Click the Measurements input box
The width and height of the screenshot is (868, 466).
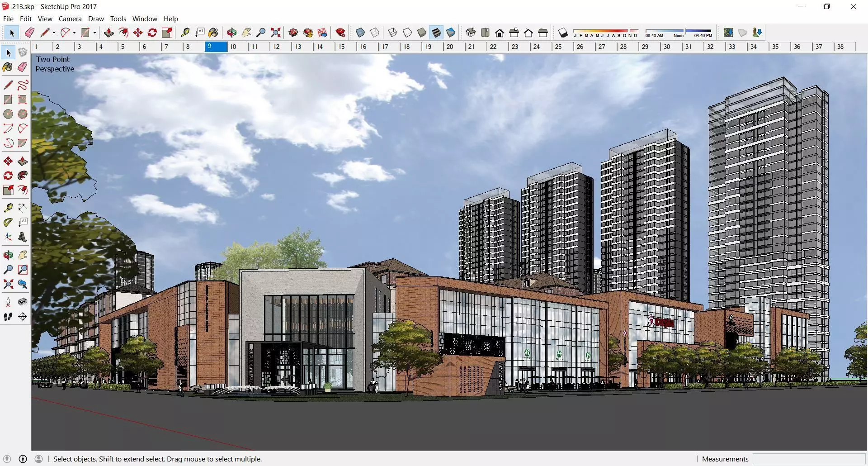pos(809,459)
